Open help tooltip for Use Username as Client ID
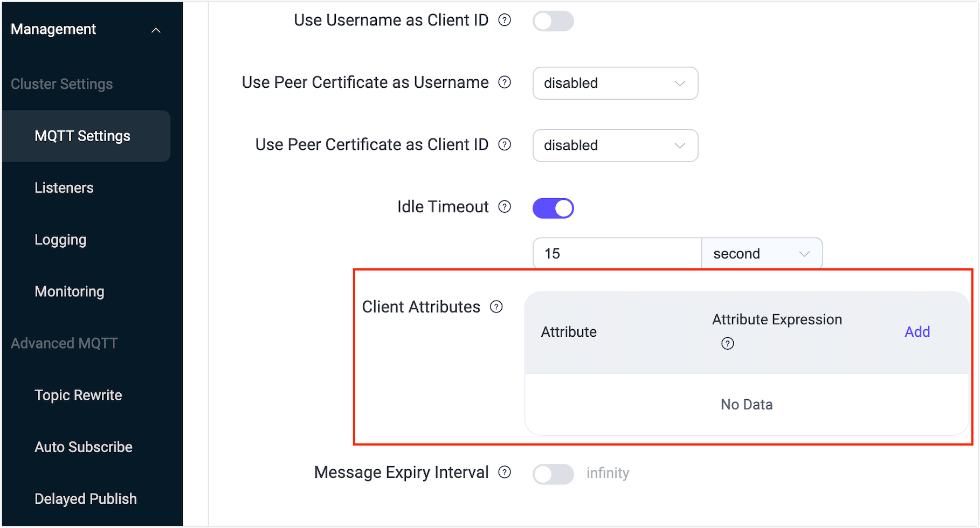Screen dimensions: 980x528 [x=505, y=20]
